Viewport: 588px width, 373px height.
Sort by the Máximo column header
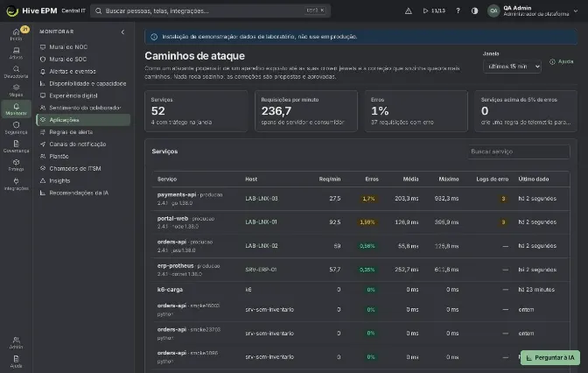[x=449, y=179]
